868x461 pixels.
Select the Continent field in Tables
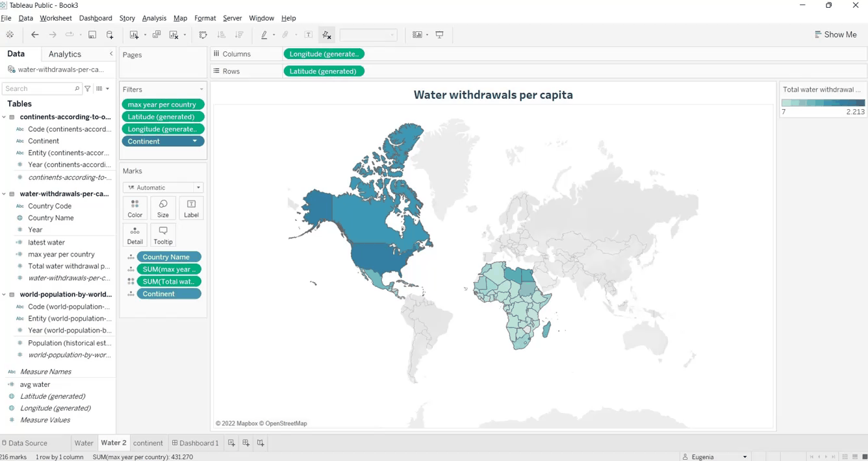[44, 141]
